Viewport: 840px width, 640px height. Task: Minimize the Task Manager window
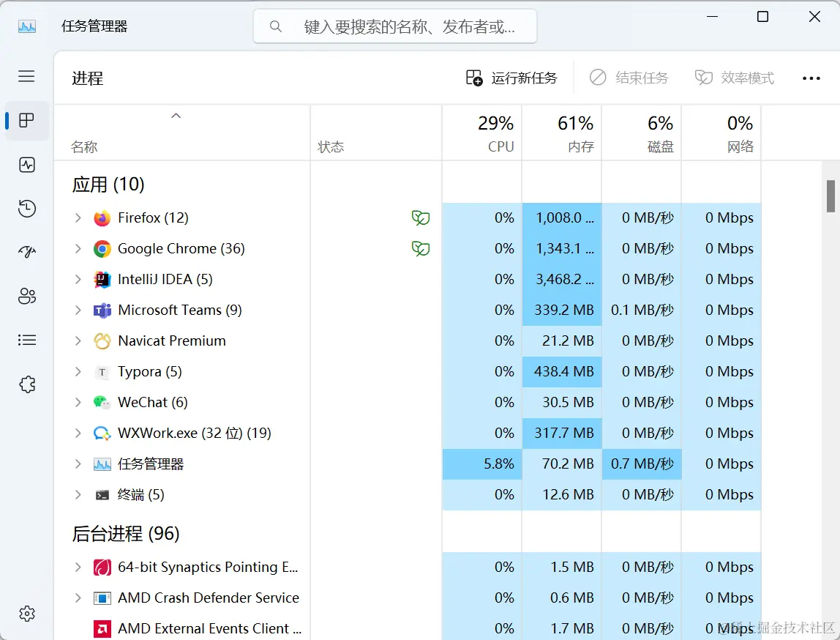point(713,17)
